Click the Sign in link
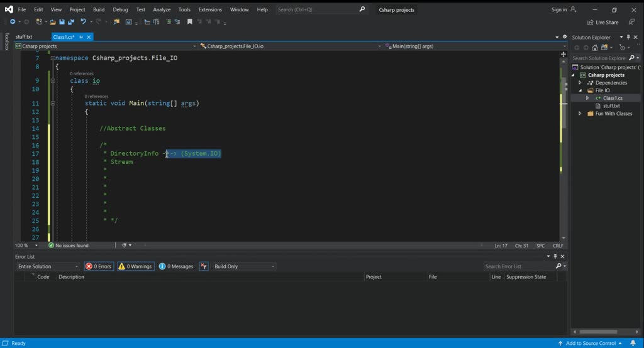 (x=558, y=9)
